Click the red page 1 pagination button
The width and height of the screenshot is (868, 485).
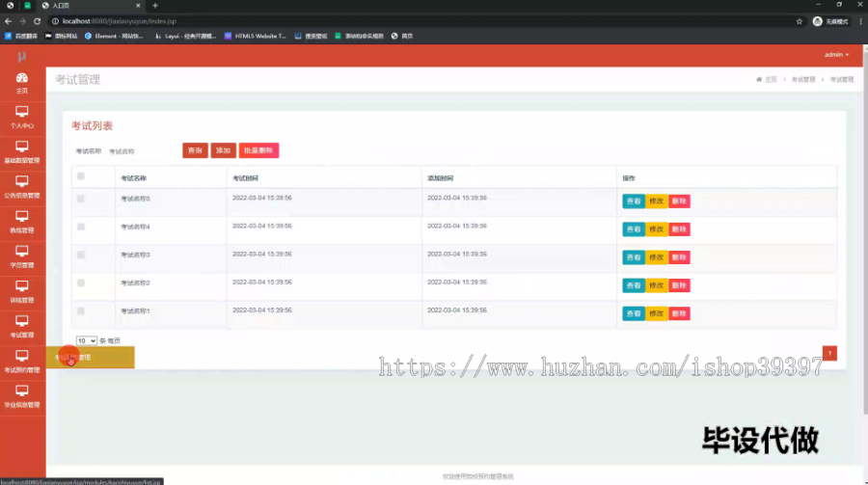click(x=829, y=353)
